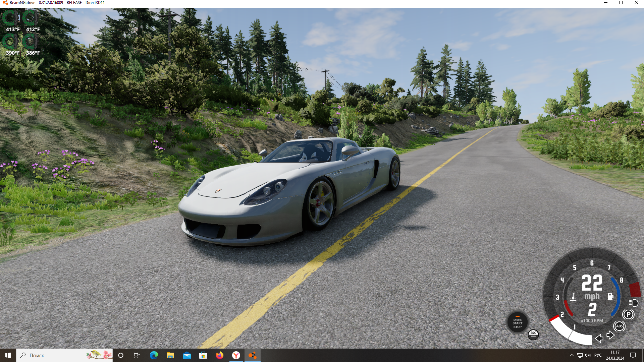Open the Windows Start menu
This screenshot has height=362, width=644.
8,355
